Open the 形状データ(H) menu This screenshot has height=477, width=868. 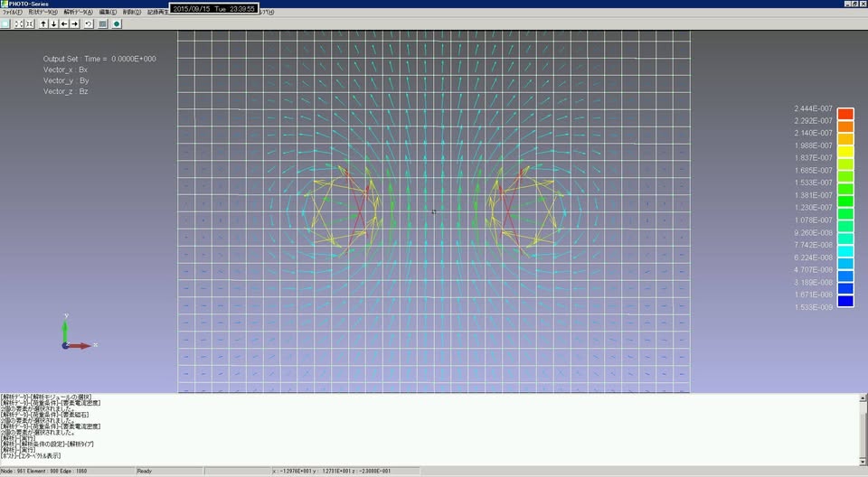pos(42,12)
